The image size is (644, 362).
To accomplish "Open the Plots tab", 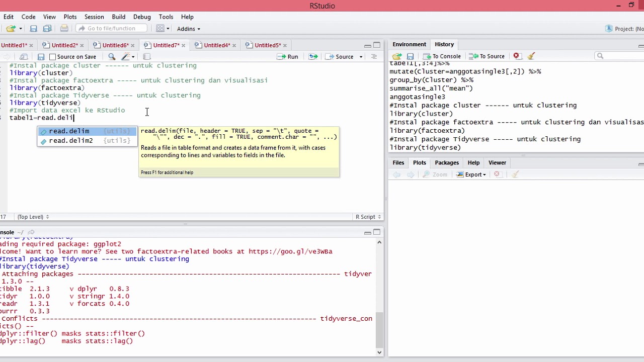I will pos(420,163).
